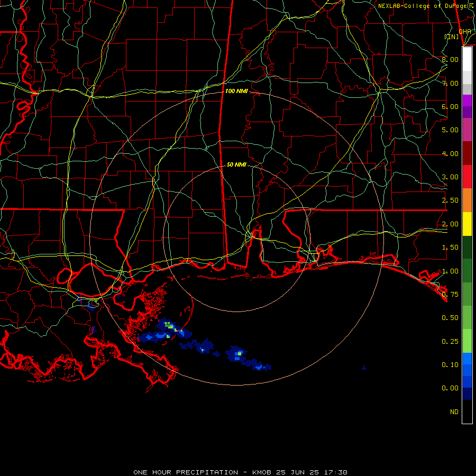
Task: Click the 0.50 legend value
Action: click(450, 318)
